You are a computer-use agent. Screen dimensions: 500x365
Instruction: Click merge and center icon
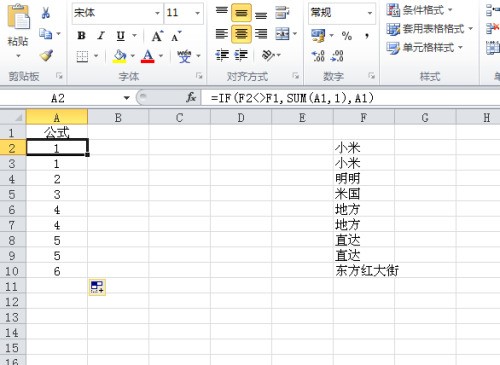click(x=282, y=34)
